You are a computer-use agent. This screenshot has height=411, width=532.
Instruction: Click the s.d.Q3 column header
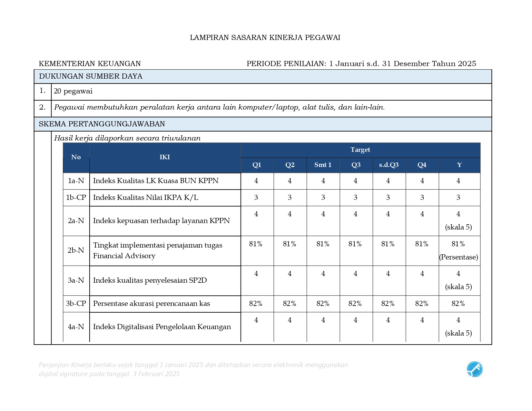click(x=389, y=165)
